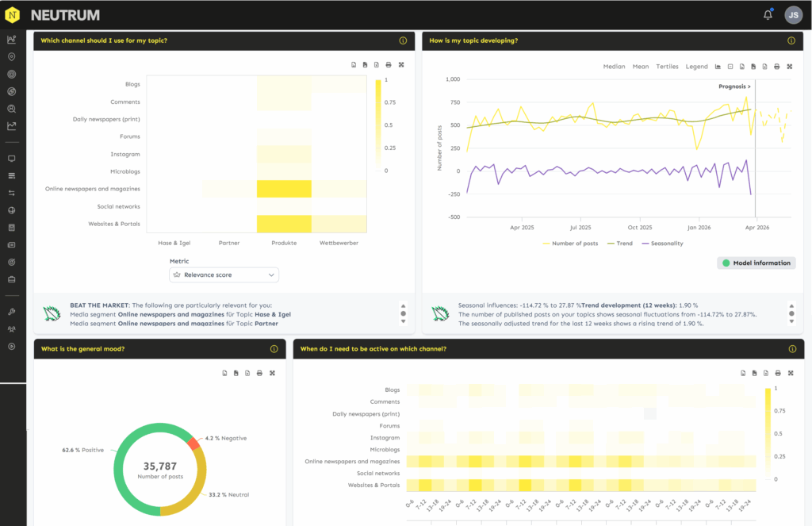Toggle the Tertiles overlay

(x=667, y=67)
